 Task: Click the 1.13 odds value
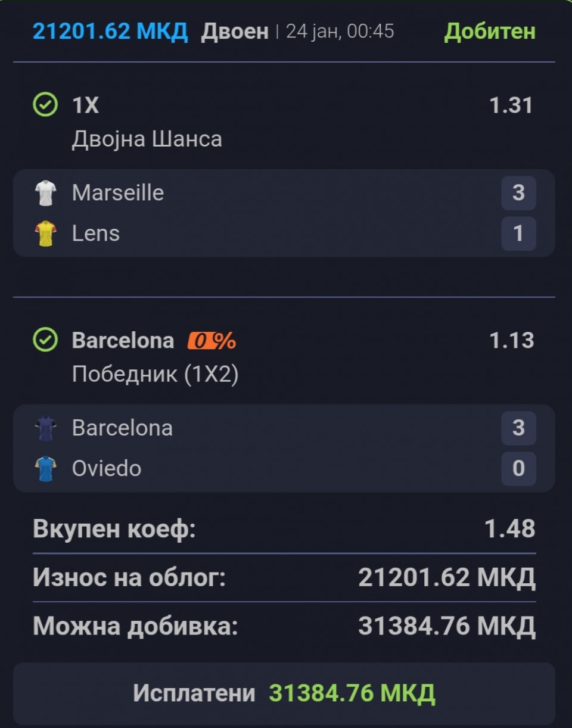click(511, 341)
